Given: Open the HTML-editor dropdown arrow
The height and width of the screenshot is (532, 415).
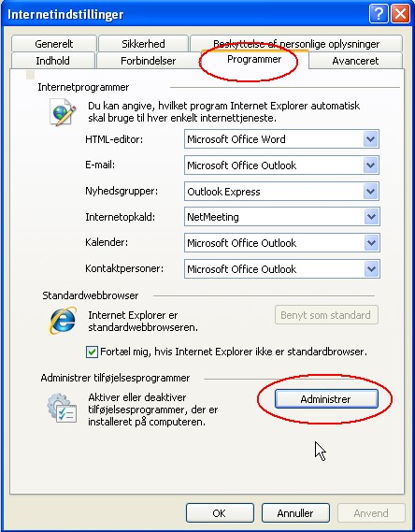Looking at the screenshot, I should (x=370, y=139).
